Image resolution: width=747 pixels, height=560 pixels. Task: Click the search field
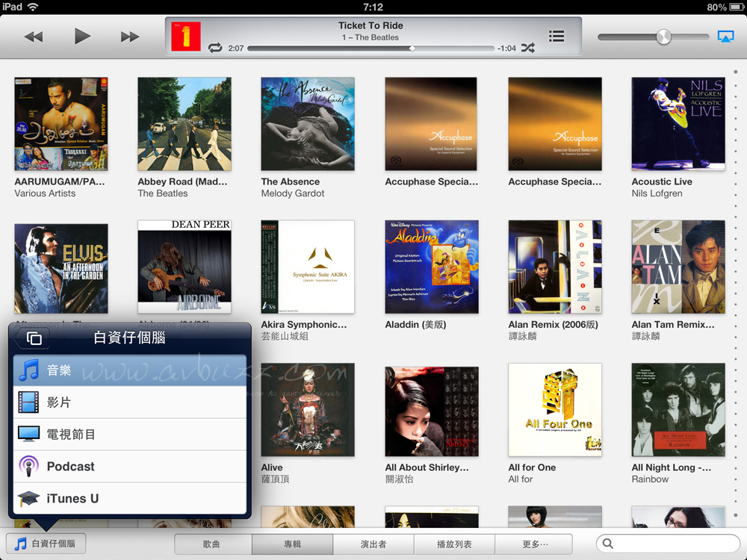click(669, 544)
